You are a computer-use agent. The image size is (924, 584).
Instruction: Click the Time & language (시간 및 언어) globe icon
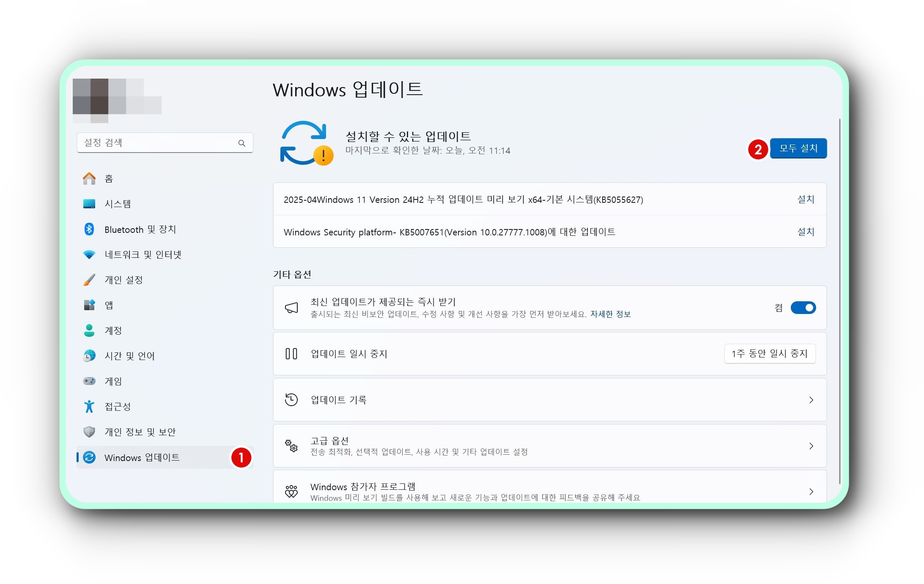click(x=89, y=356)
